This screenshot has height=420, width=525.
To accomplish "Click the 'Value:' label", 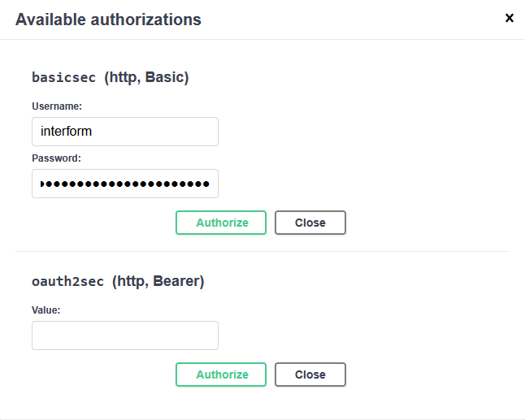I will pos(46,310).
